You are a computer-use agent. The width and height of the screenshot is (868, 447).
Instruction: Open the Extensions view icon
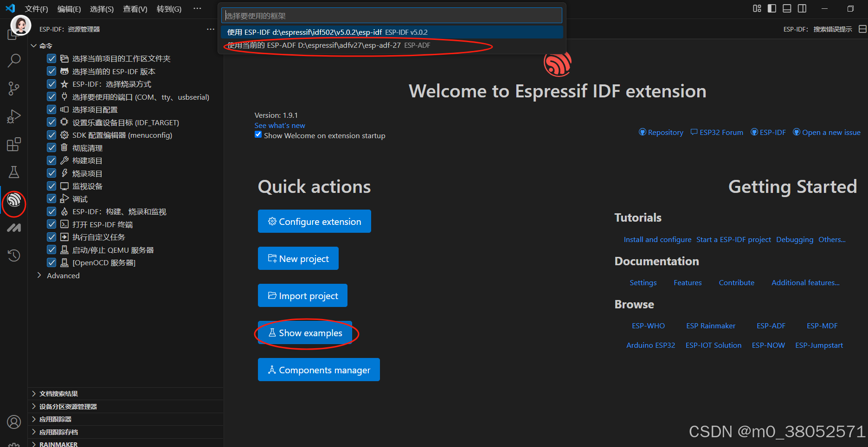[x=14, y=144]
